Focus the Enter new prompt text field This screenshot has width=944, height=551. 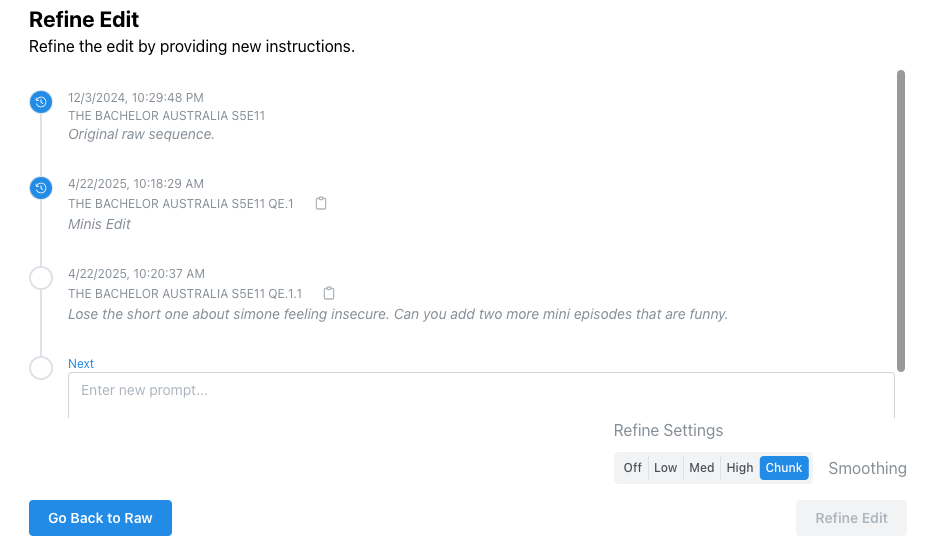(x=481, y=395)
